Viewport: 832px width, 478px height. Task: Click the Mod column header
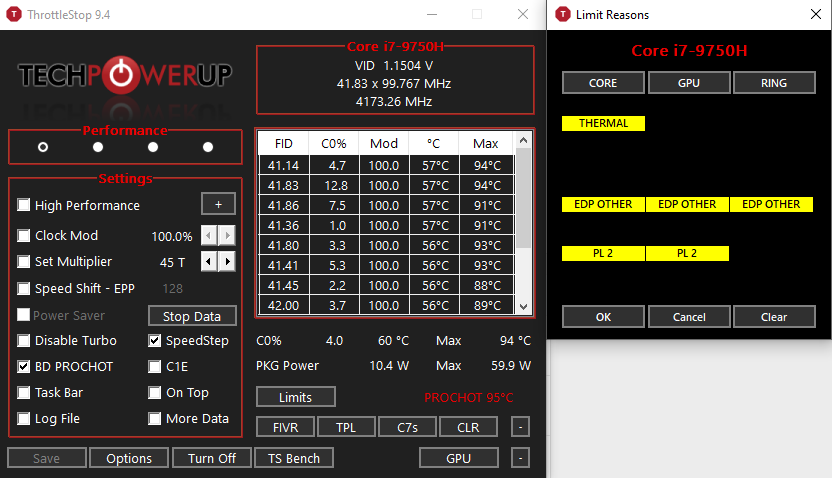point(384,143)
